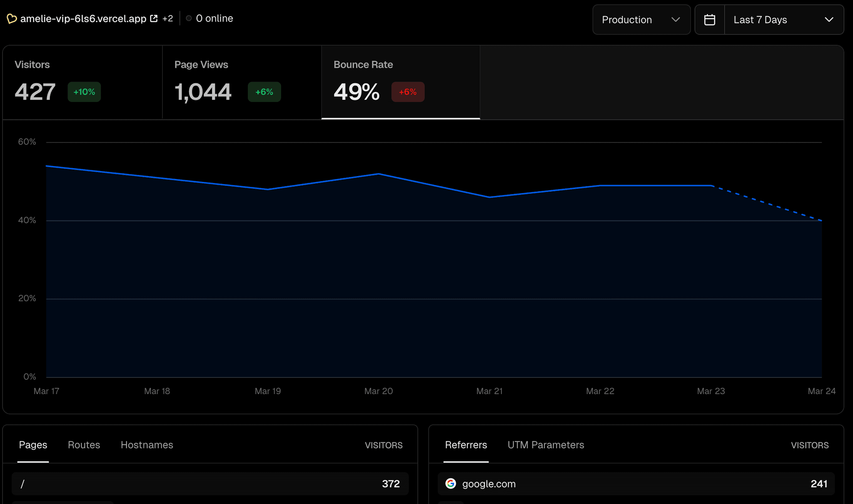Open the Last 7 Days dropdown
The image size is (853, 504).
click(783, 20)
